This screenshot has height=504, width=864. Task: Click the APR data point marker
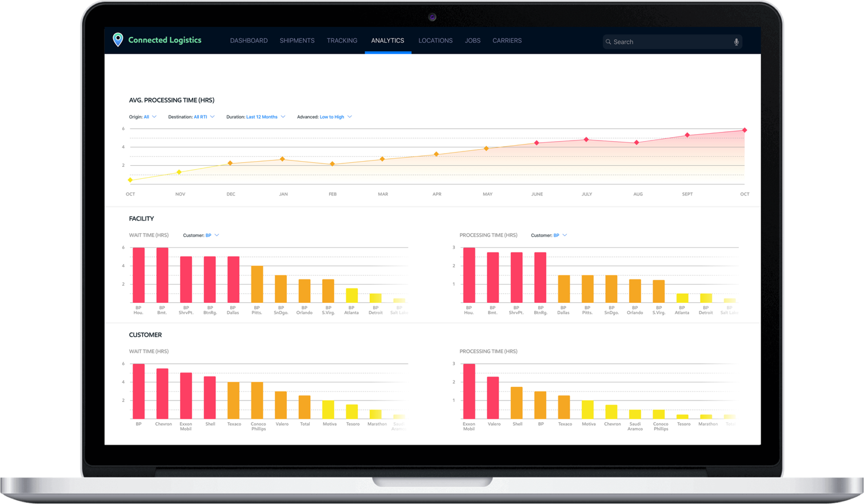pos(437,154)
